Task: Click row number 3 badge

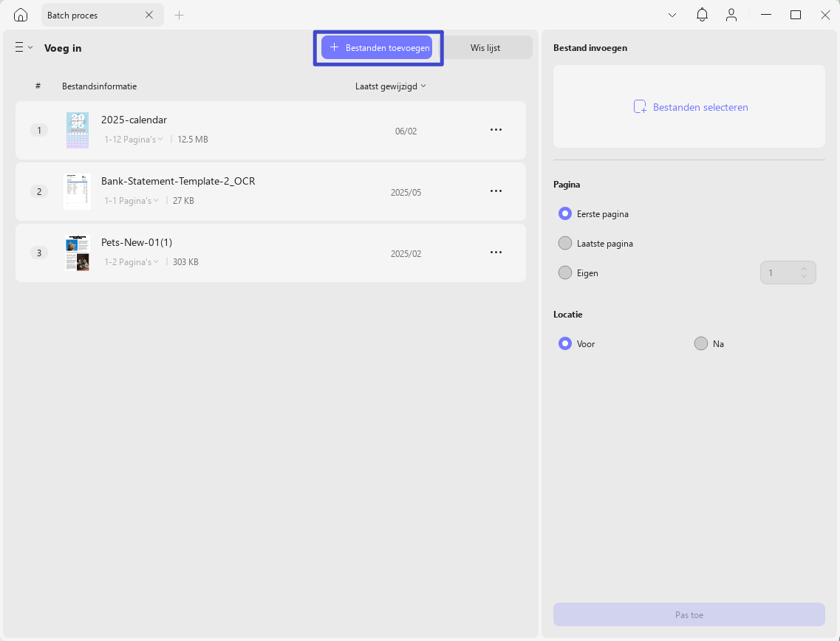Action: (x=39, y=253)
